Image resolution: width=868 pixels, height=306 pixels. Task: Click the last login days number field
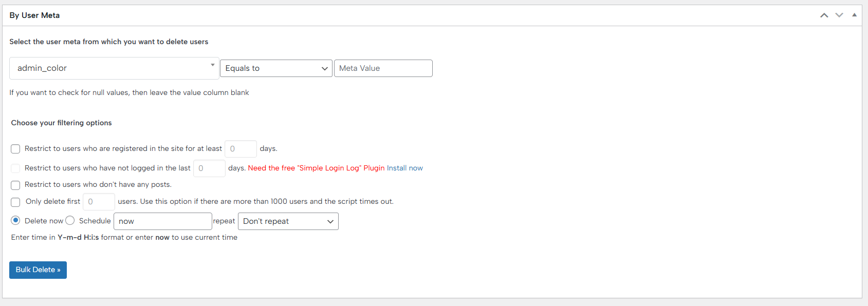(209, 168)
